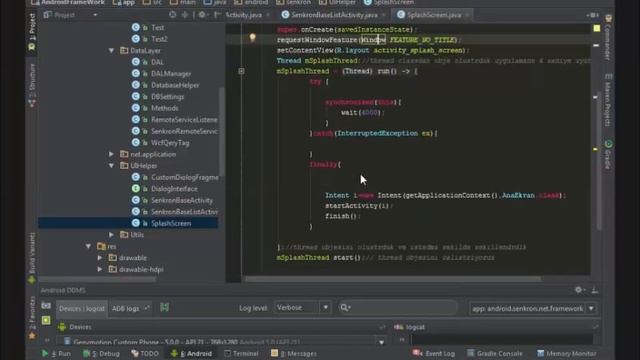
Task: Select the DAL class in the tree
Action: tap(157, 62)
